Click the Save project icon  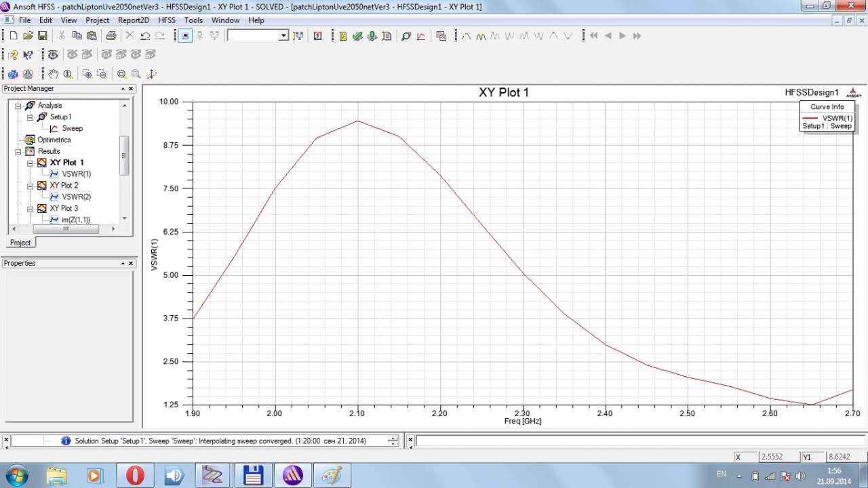tap(42, 36)
